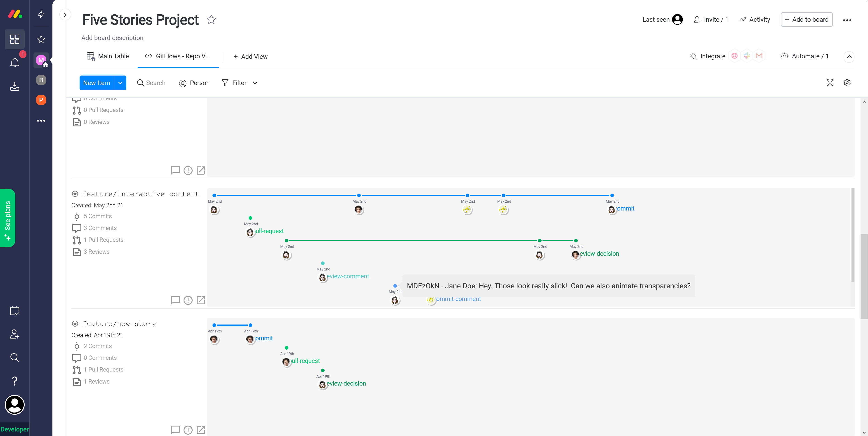
Task: Click the See plans button
Action: 7,218
